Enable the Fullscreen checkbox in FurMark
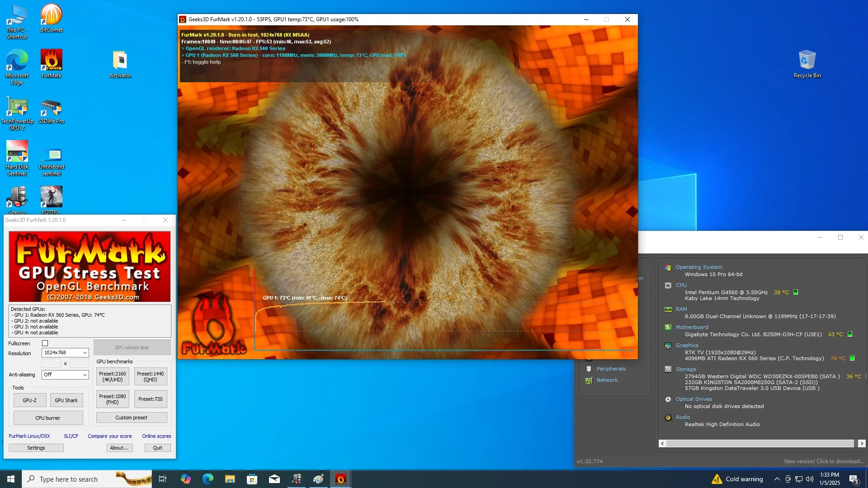 [x=45, y=343]
